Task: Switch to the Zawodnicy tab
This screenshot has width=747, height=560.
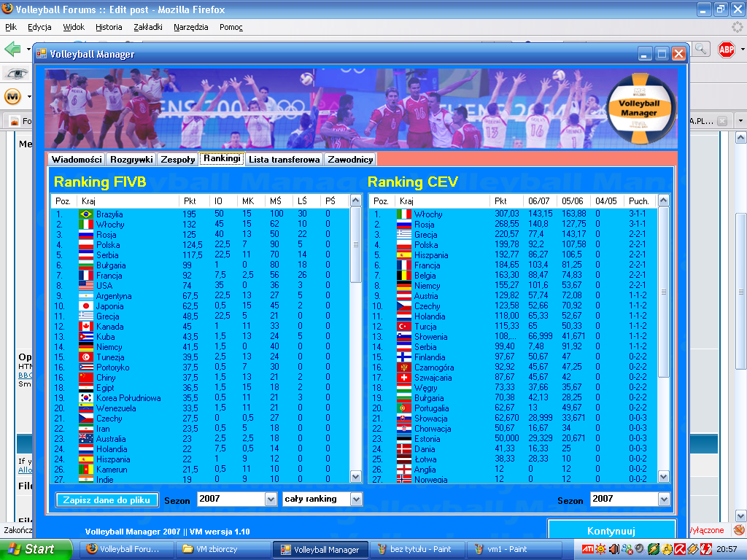Action: click(x=350, y=160)
